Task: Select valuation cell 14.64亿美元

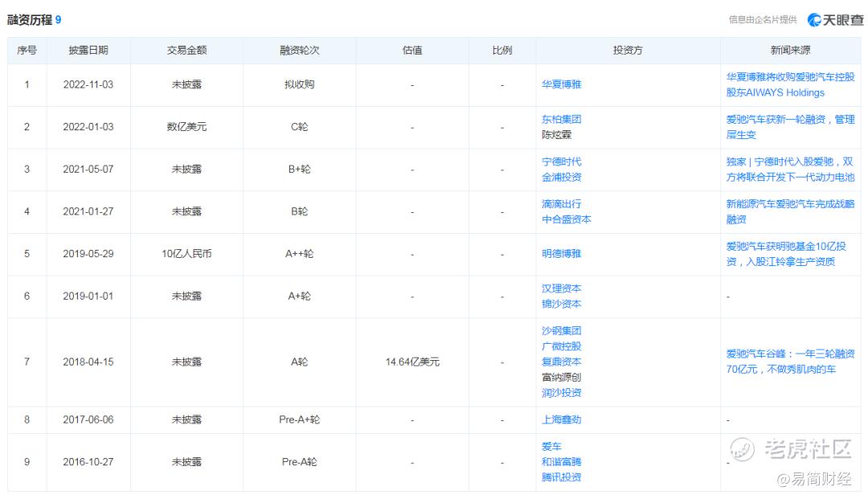Action: pyautogui.click(x=412, y=362)
